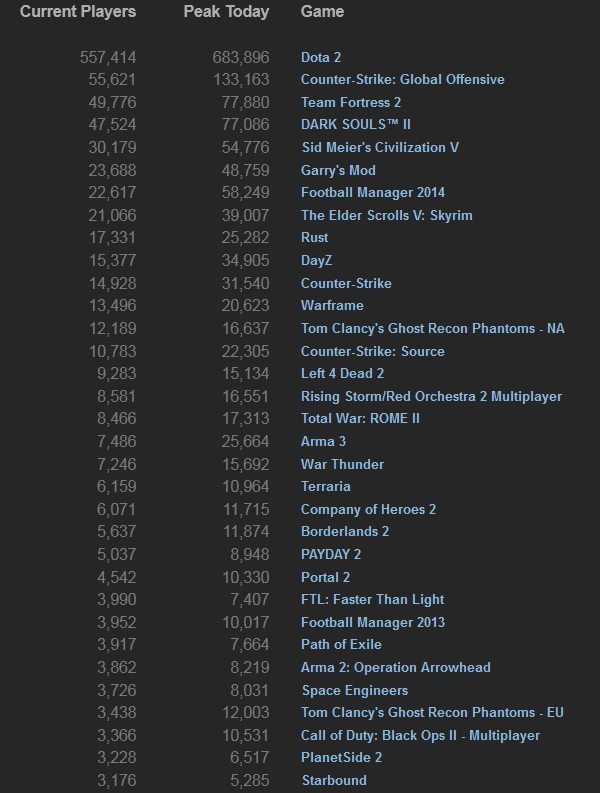The height and width of the screenshot is (793, 600).
Task: Open Left 4 Dead 2 link
Action: 343,373
